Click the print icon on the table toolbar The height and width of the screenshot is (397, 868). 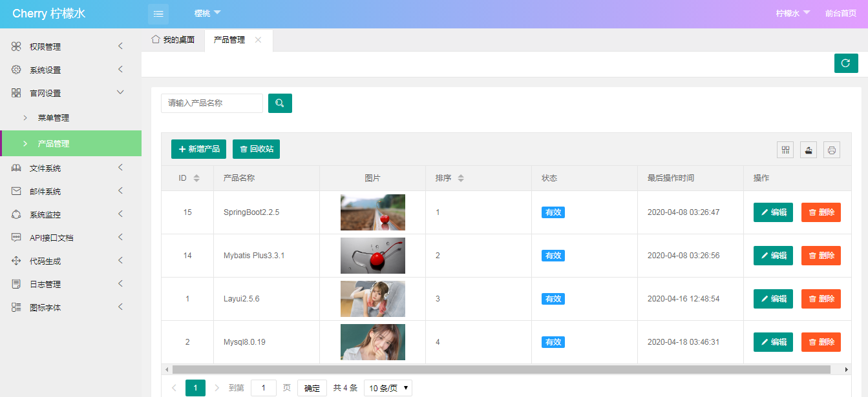coord(832,149)
